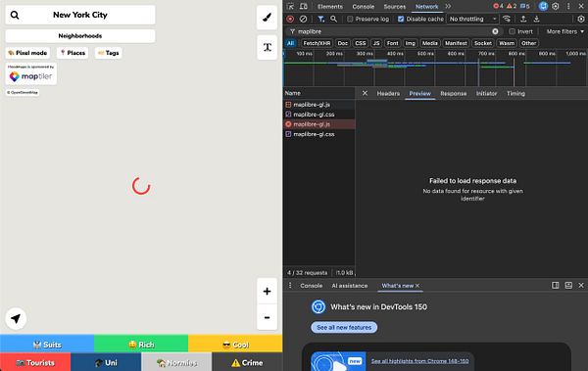Screen dimensions: 588x371
Task: Toggle Pixel mode on the map
Action: click(27, 53)
